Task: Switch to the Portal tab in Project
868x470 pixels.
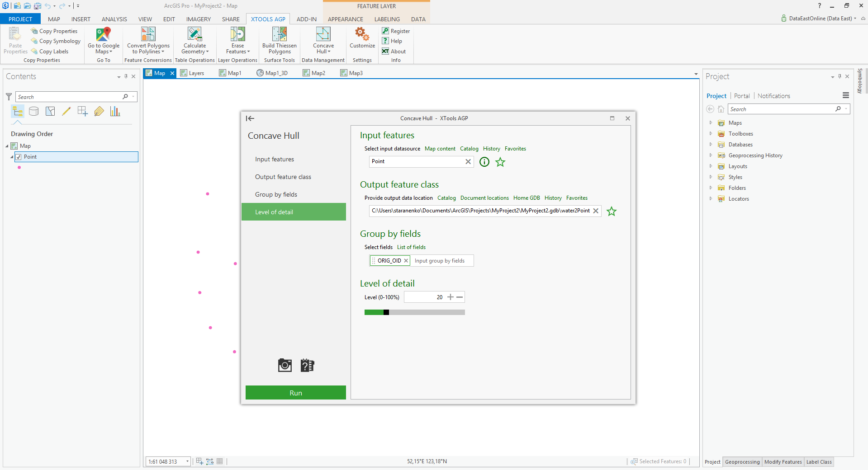Action: pyautogui.click(x=742, y=96)
